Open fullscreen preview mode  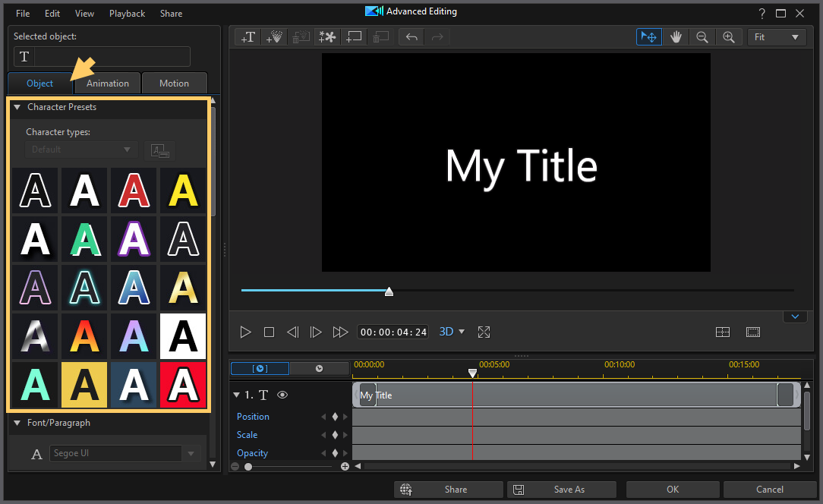click(x=484, y=332)
